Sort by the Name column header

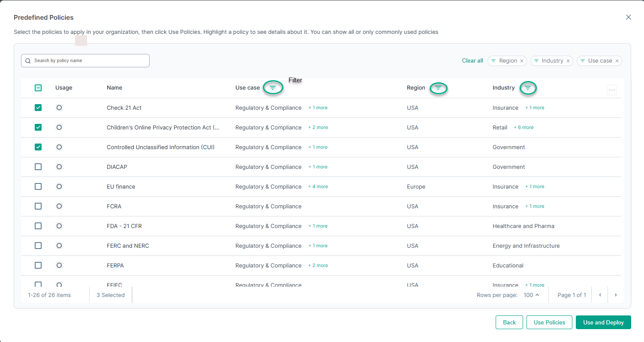(114, 88)
